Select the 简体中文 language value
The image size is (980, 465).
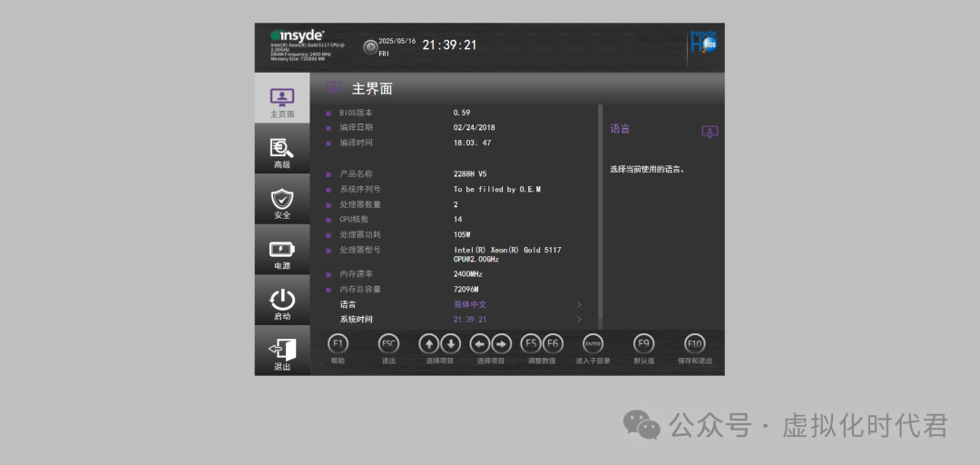pyautogui.click(x=470, y=304)
